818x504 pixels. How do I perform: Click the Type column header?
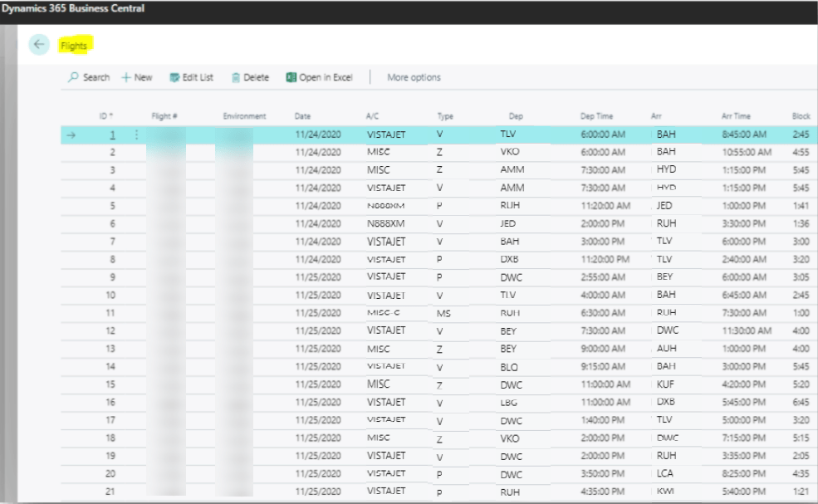pyautogui.click(x=445, y=116)
